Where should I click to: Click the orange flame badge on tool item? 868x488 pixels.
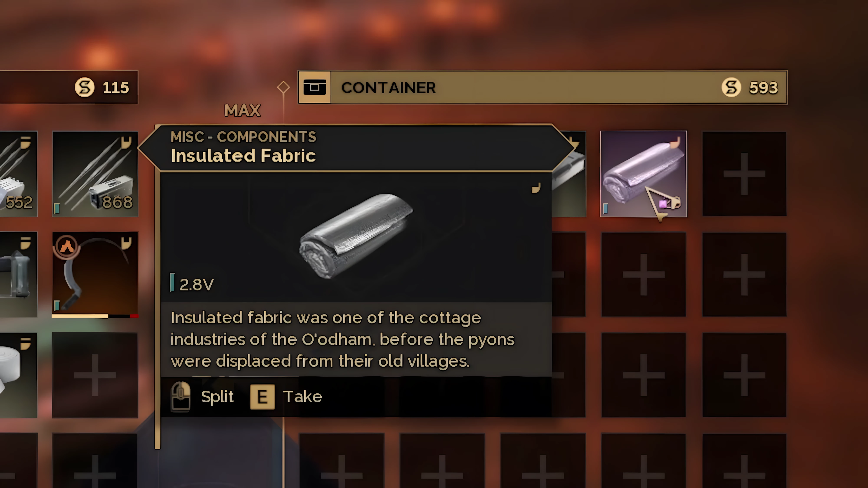click(66, 247)
